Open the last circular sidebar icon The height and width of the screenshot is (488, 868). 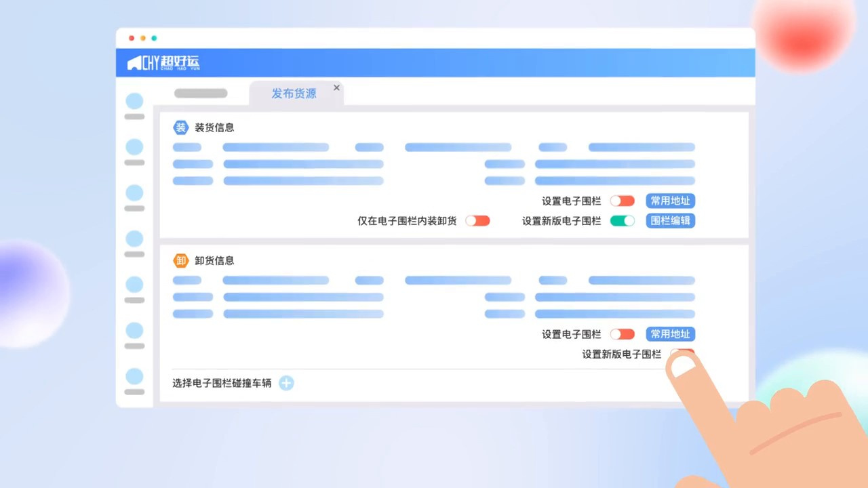(x=134, y=376)
